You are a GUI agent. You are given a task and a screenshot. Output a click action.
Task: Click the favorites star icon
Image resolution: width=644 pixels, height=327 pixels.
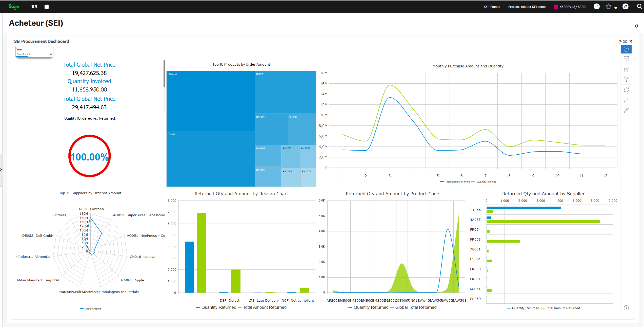tap(608, 7)
